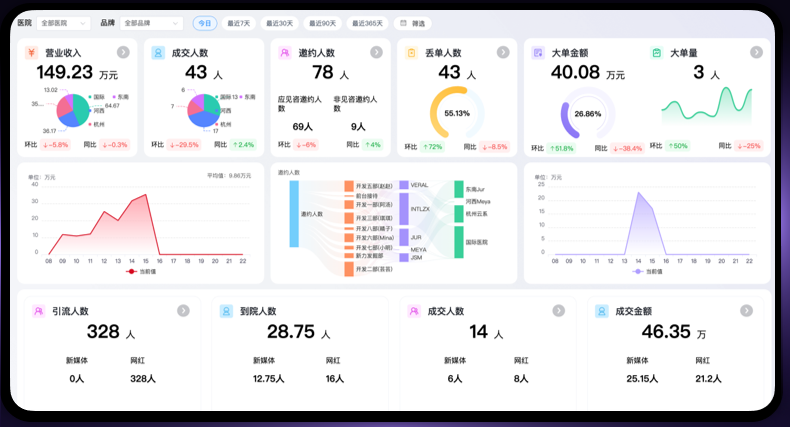Image resolution: width=790 pixels, height=427 pixels.
Task: Toggle 国际 legend in revenue pie
Action: click(x=97, y=97)
